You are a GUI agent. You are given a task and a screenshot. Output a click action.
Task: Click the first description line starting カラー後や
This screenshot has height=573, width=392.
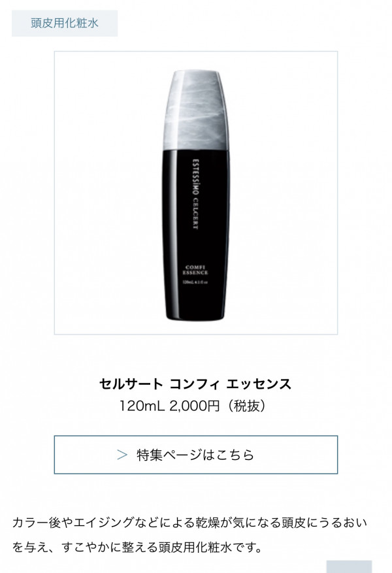(189, 523)
